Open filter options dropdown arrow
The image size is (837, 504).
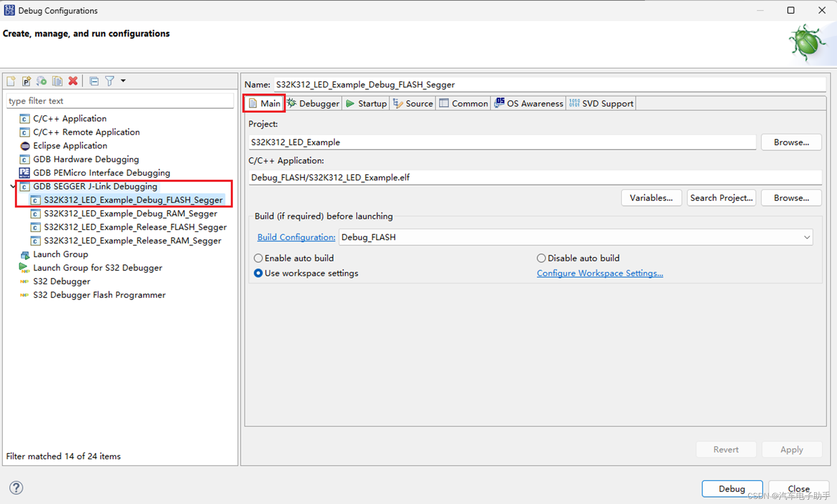123,81
